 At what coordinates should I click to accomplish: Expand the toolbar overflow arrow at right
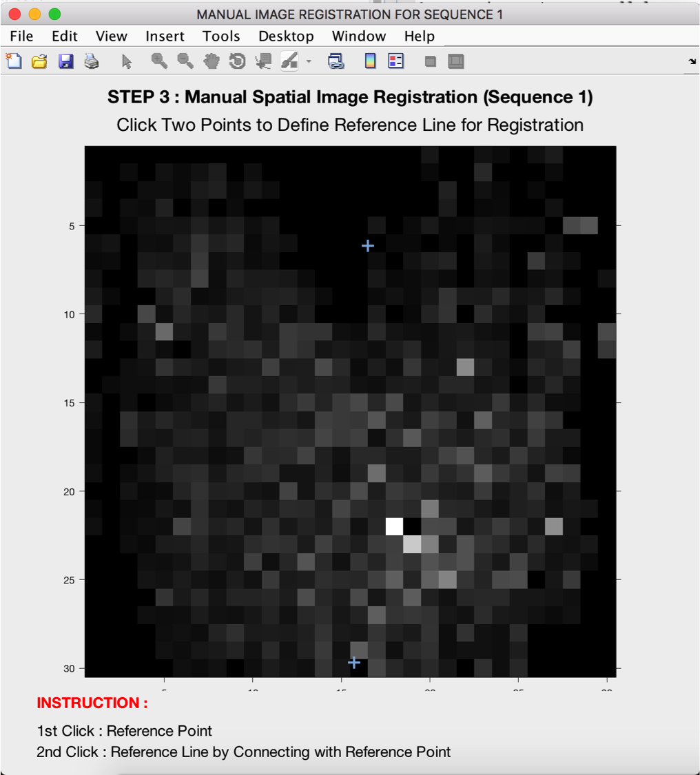tap(691, 61)
